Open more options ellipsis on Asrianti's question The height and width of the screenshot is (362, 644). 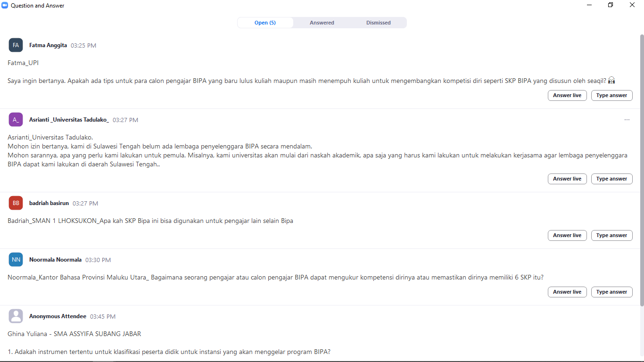[627, 120]
